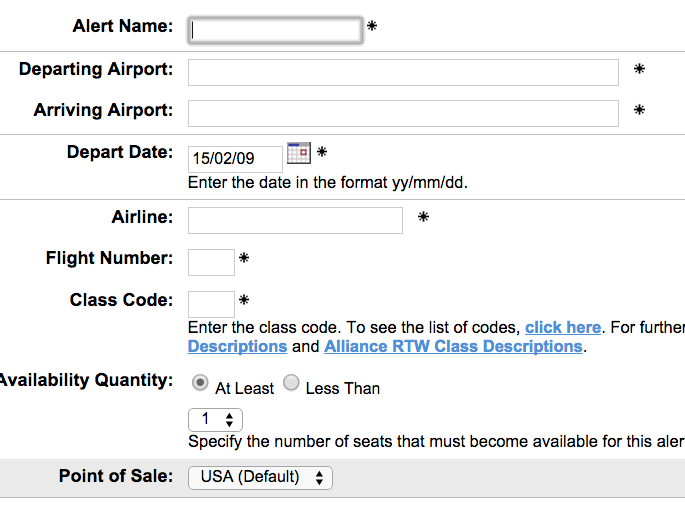Focus the Alert Name text field
This screenshot has width=685, height=506.
[x=275, y=30]
